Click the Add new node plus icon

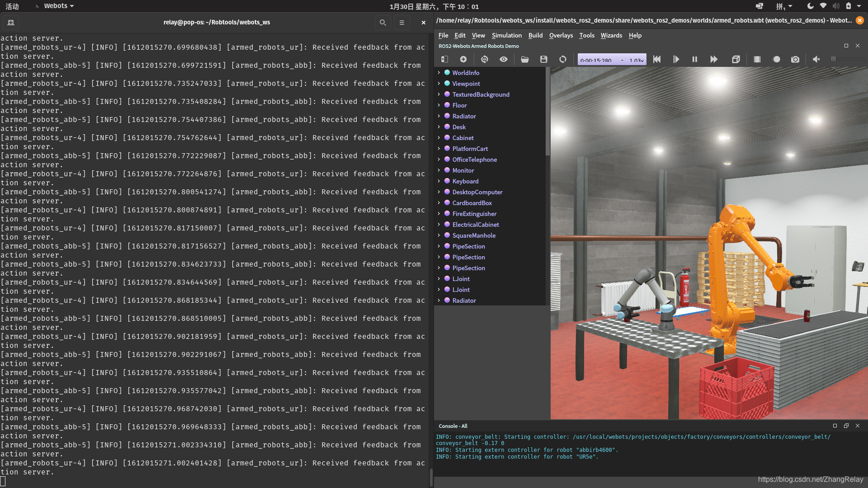click(x=463, y=59)
